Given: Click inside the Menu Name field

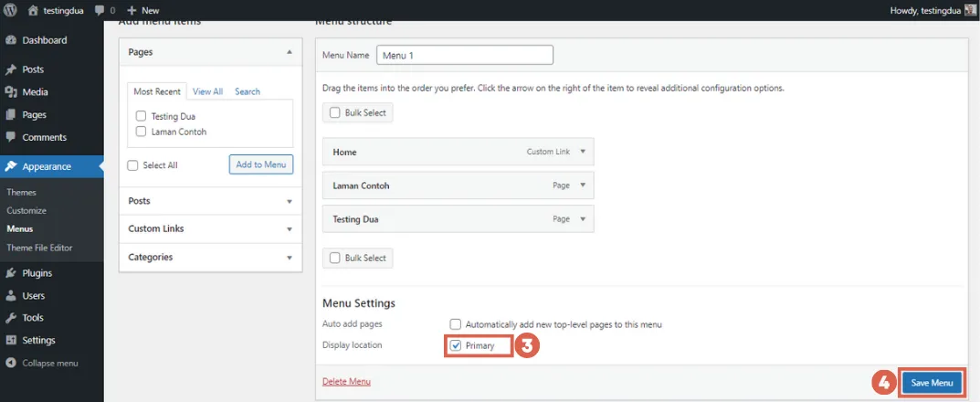Looking at the screenshot, I should pos(464,55).
